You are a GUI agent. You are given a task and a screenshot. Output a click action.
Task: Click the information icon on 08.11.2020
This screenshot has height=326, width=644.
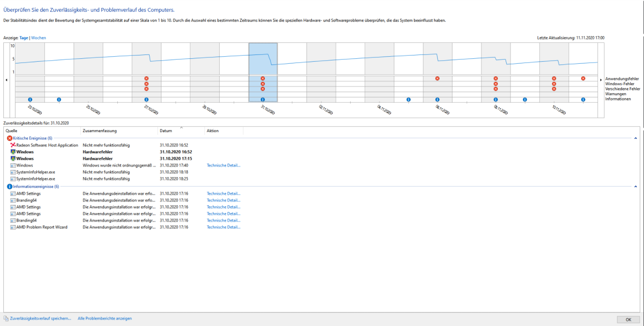[x=496, y=99]
